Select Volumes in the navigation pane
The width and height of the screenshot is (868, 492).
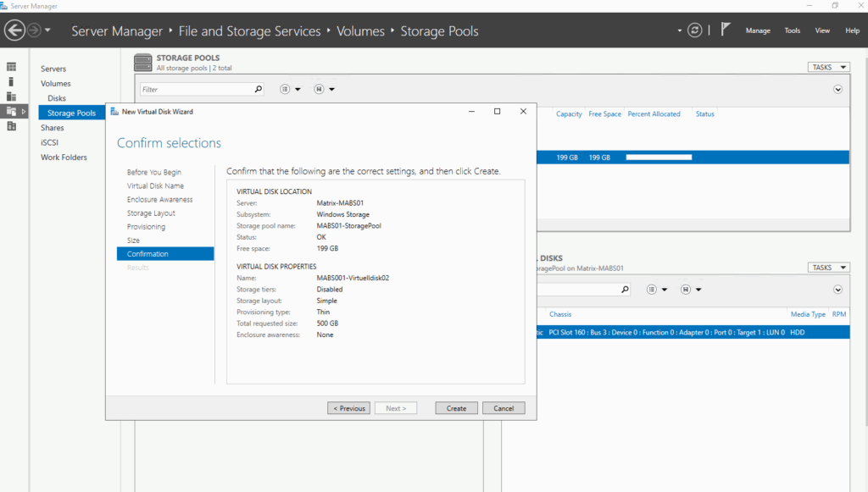(x=55, y=84)
